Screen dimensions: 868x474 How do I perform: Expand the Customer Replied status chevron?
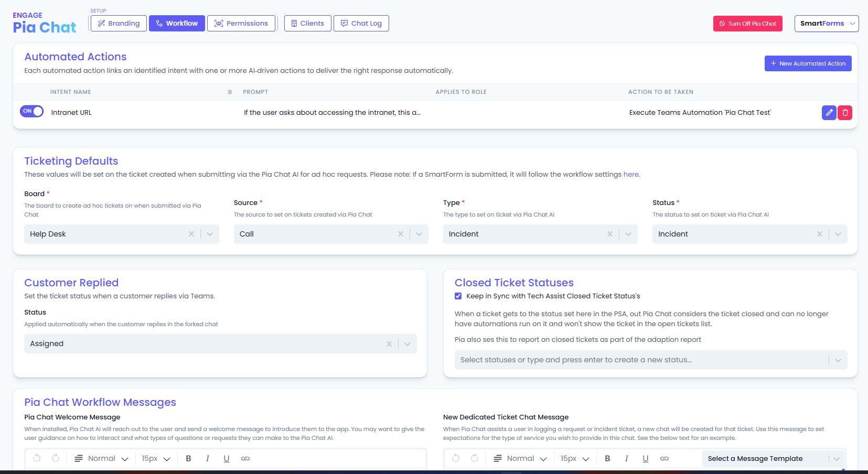[408, 344]
